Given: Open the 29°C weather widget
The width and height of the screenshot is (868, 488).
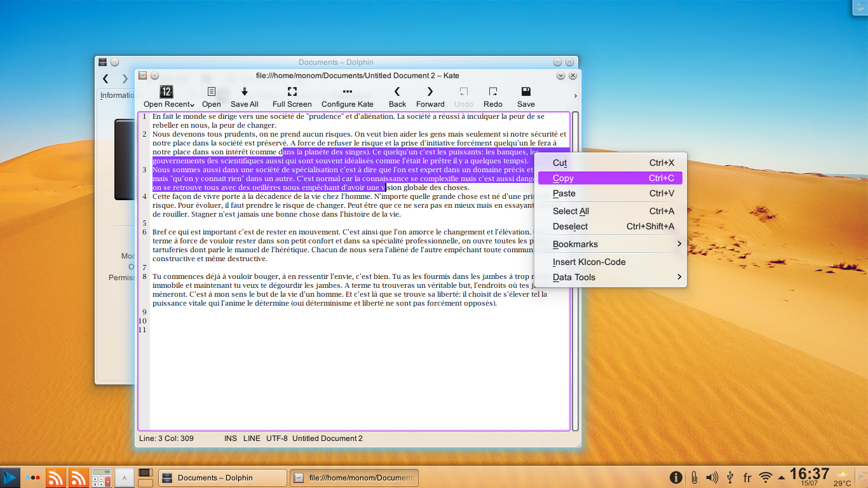Looking at the screenshot, I should 843,478.
